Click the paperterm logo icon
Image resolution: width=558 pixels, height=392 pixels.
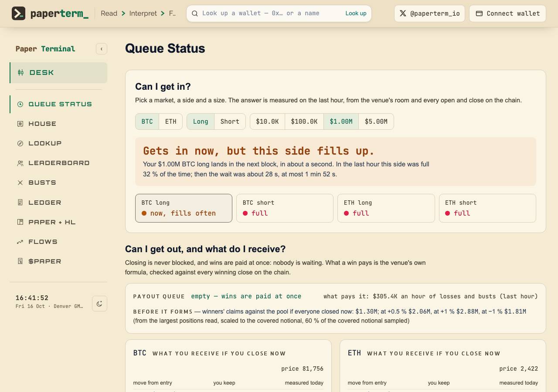(x=18, y=14)
